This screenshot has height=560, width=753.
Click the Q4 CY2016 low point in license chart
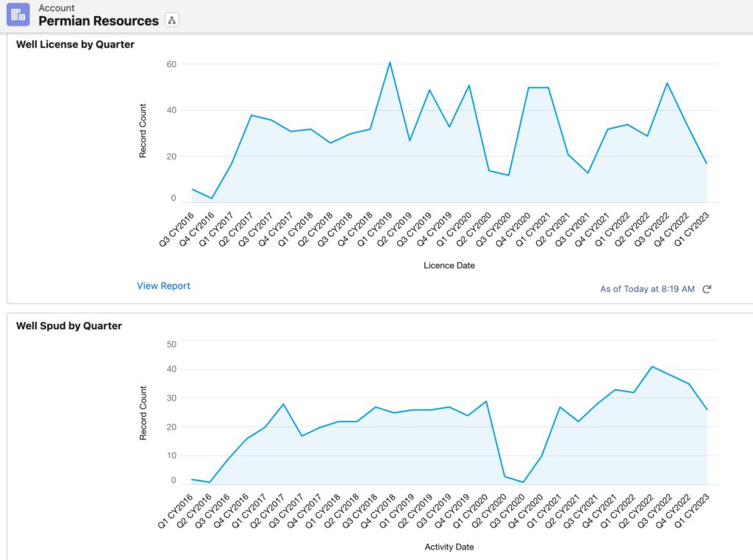pos(212,198)
